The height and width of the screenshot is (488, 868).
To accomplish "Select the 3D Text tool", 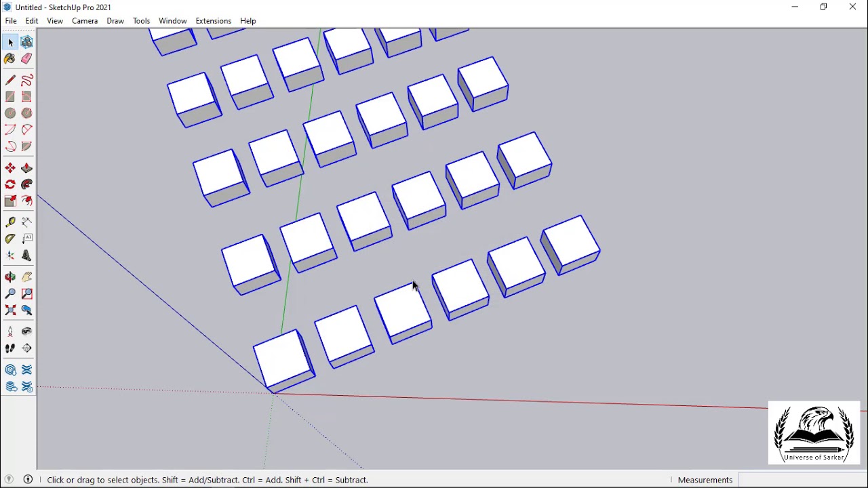I will 26,256.
